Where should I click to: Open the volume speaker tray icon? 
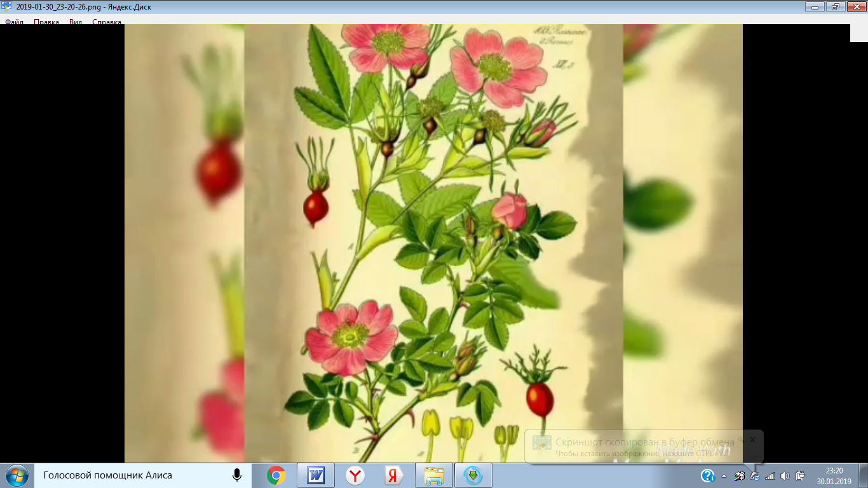click(x=785, y=475)
